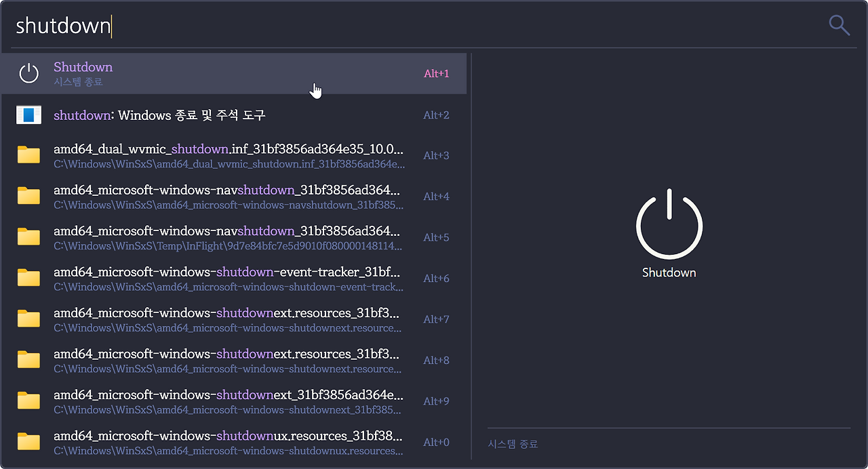
Task: Click the "Alt+1" hotkey label
Action: (437, 74)
